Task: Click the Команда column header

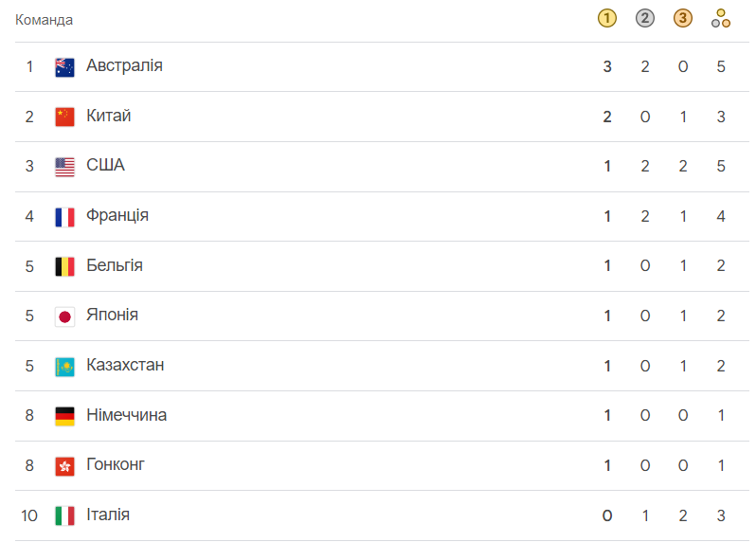Action: [44, 20]
